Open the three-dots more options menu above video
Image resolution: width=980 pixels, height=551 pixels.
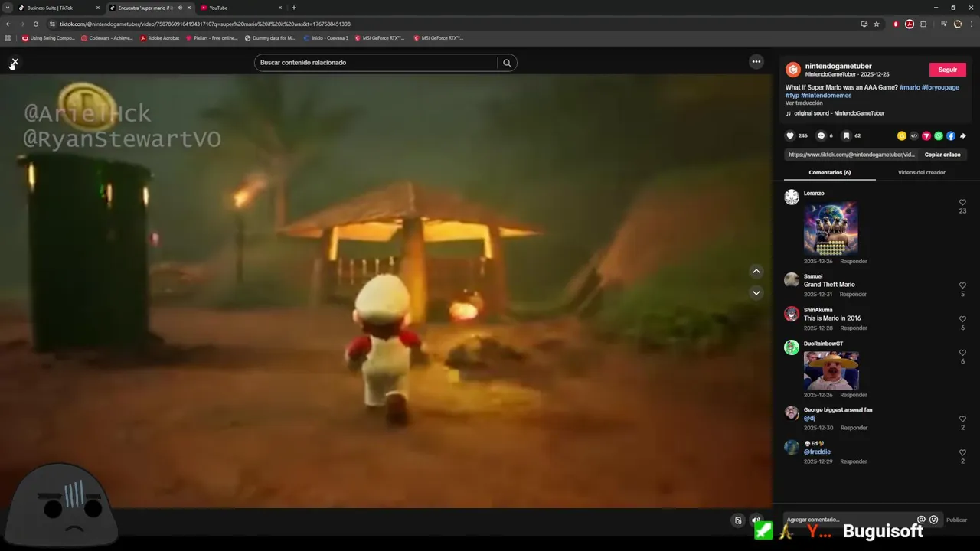pyautogui.click(x=756, y=62)
